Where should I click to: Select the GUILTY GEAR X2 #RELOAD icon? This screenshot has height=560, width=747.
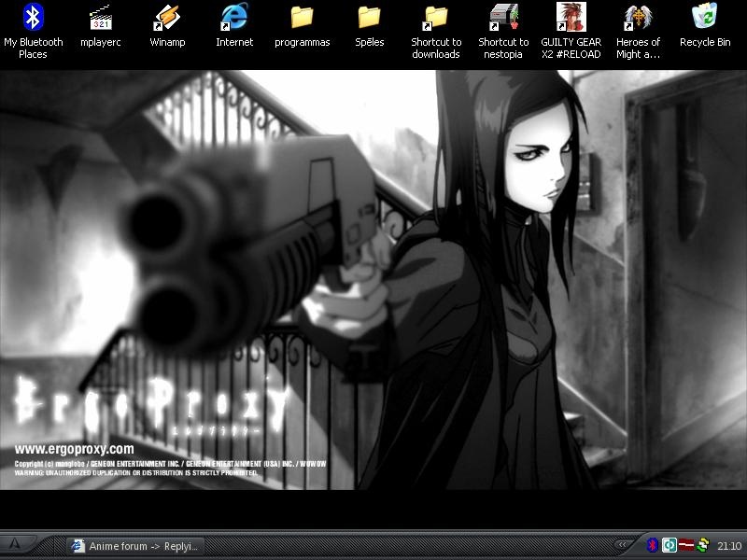(x=571, y=31)
